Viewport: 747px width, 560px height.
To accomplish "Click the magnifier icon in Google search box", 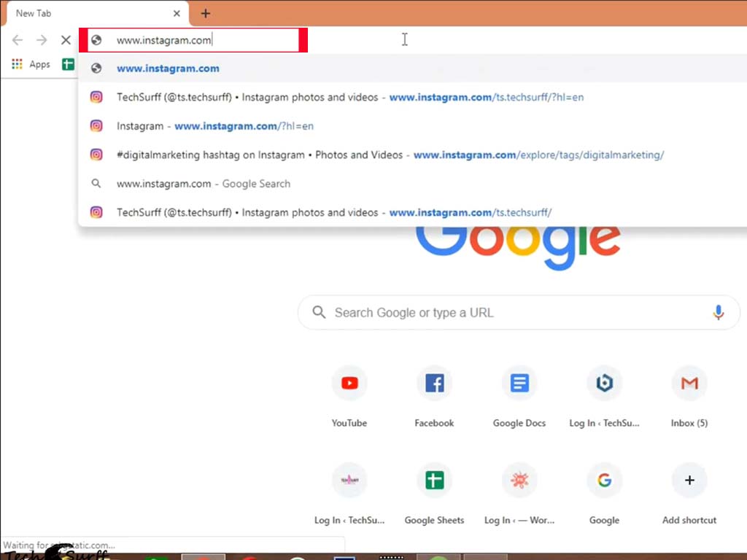I will (319, 312).
